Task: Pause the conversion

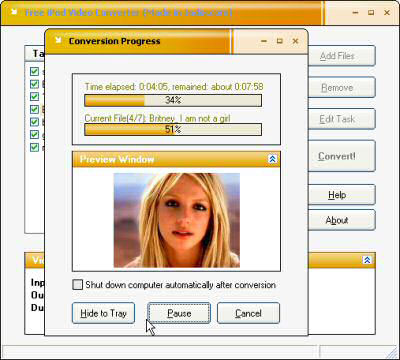Action: (x=179, y=313)
